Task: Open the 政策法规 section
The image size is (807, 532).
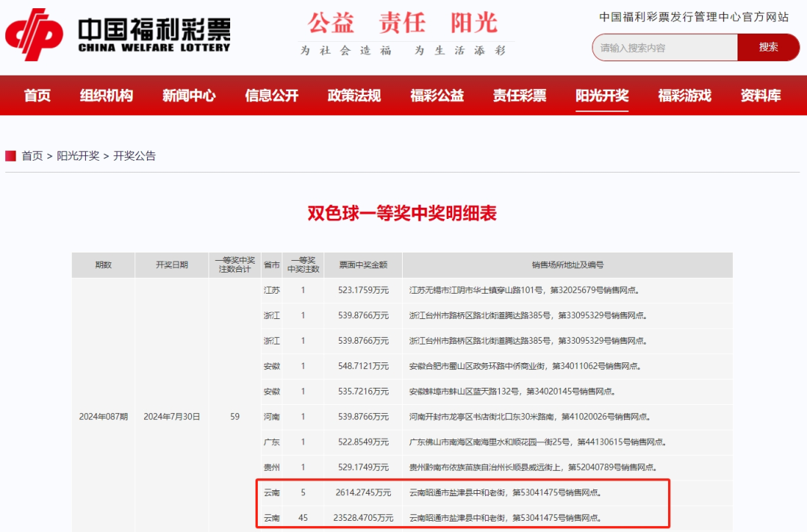Action: (x=354, y=96)
